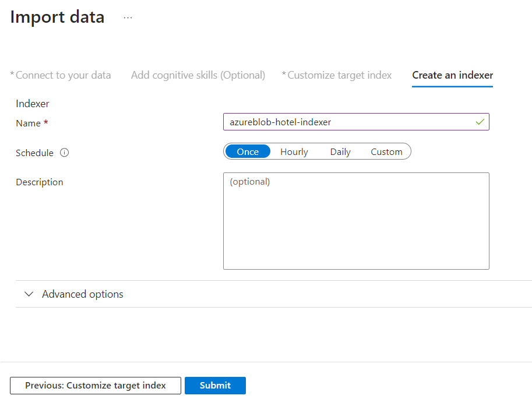Switch to Add cognitive skills tab
532x406 pixels.
198,75
